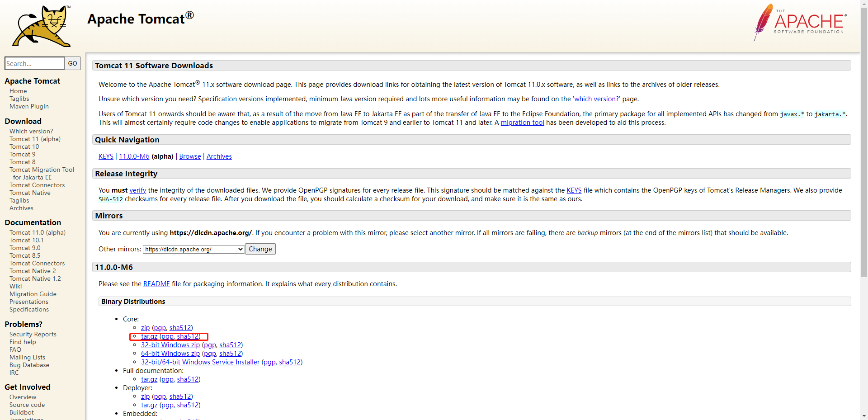Select Tomcat 10 in Download sidebar
Viewport: 868px width, 420px height.
(x=24, y=146)
